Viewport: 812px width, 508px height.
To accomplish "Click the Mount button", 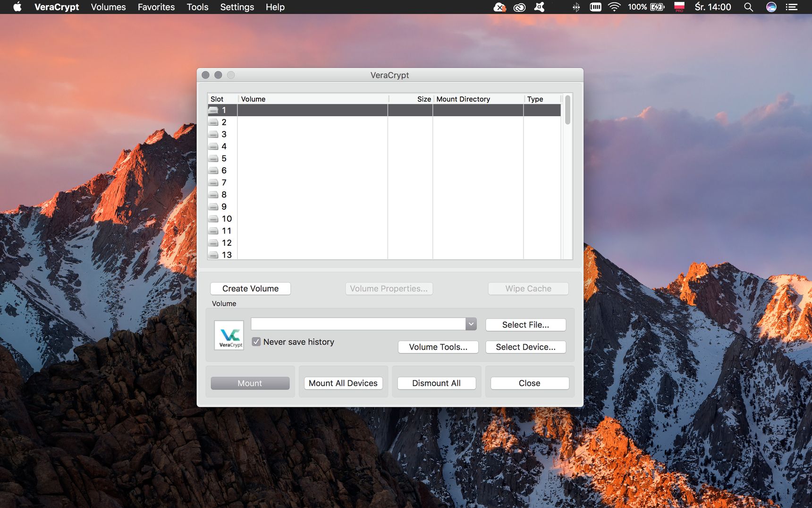I will (x=250, y=383).
